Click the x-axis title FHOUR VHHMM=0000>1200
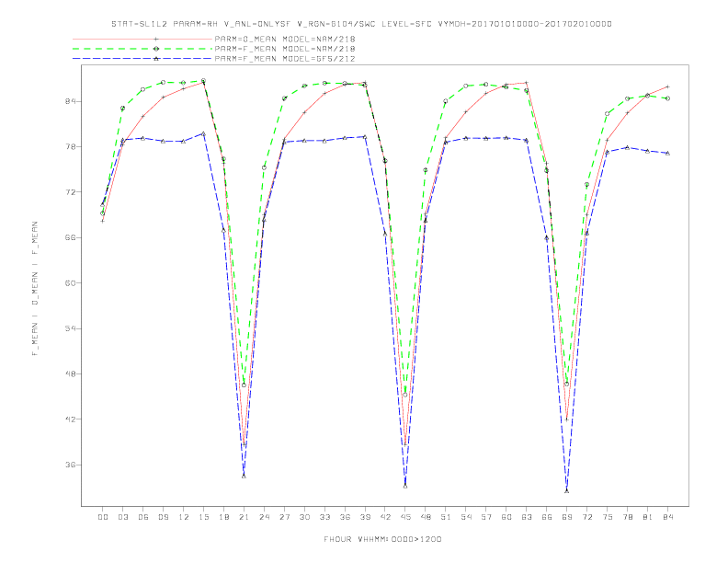 tap(382, 539)
